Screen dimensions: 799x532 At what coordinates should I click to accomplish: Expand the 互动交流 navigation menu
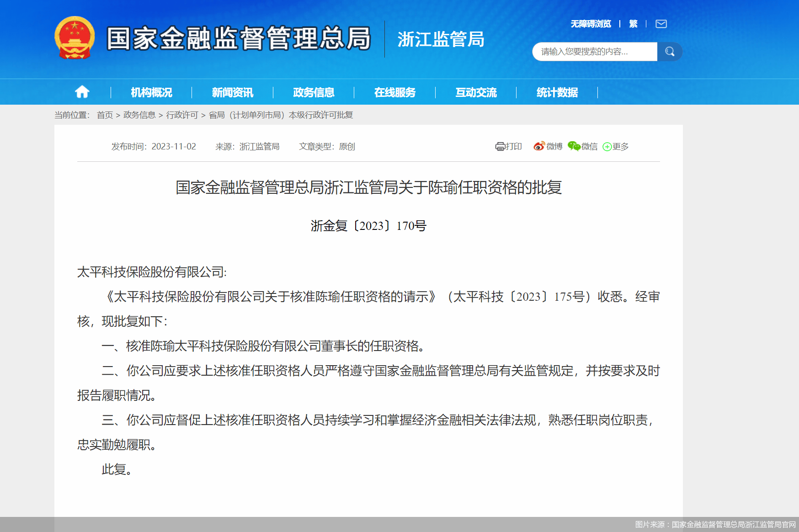476,92
